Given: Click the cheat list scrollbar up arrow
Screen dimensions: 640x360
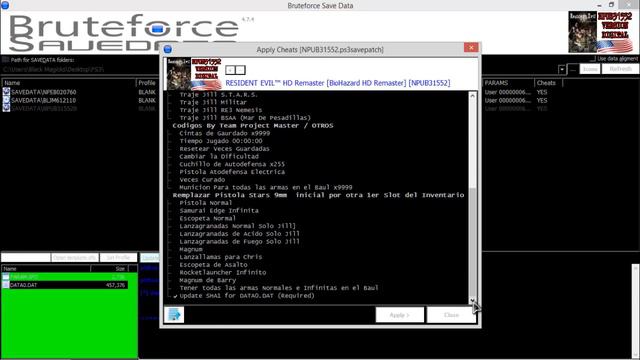Looking at the screenshot, I should point(472,96).
